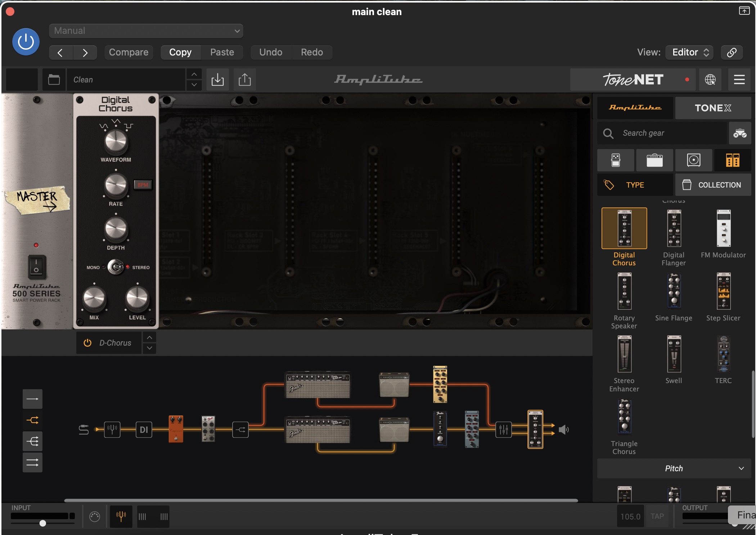Select the Digital Chorus gear thumbnail
Screen dimensions: 756x535
click(624, 228)
